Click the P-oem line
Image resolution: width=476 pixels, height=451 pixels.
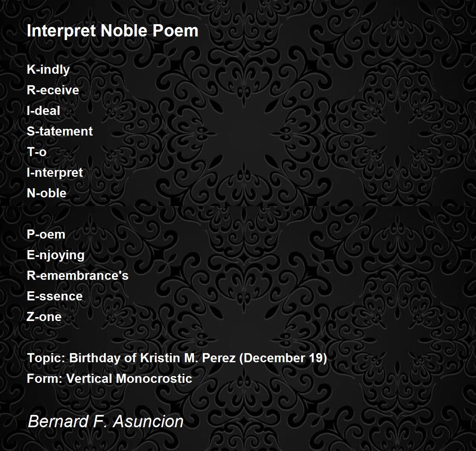pyautogui.click(x=46, y=235)
